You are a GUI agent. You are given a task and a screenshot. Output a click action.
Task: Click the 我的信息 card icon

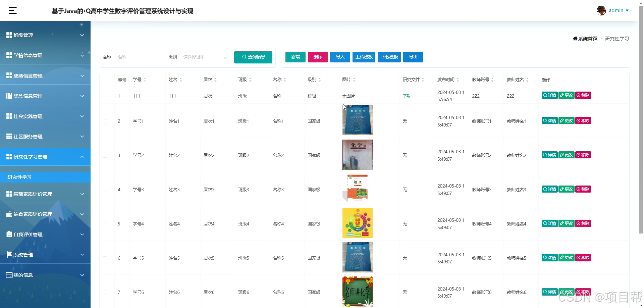pyautogui.click(x=9, y=275)
